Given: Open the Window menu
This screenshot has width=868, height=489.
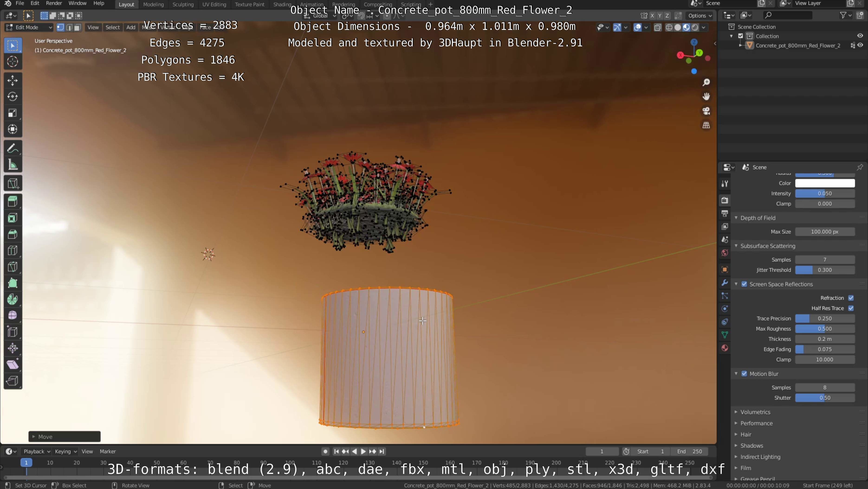Looking at the screenshot, I should pos(77,3).
